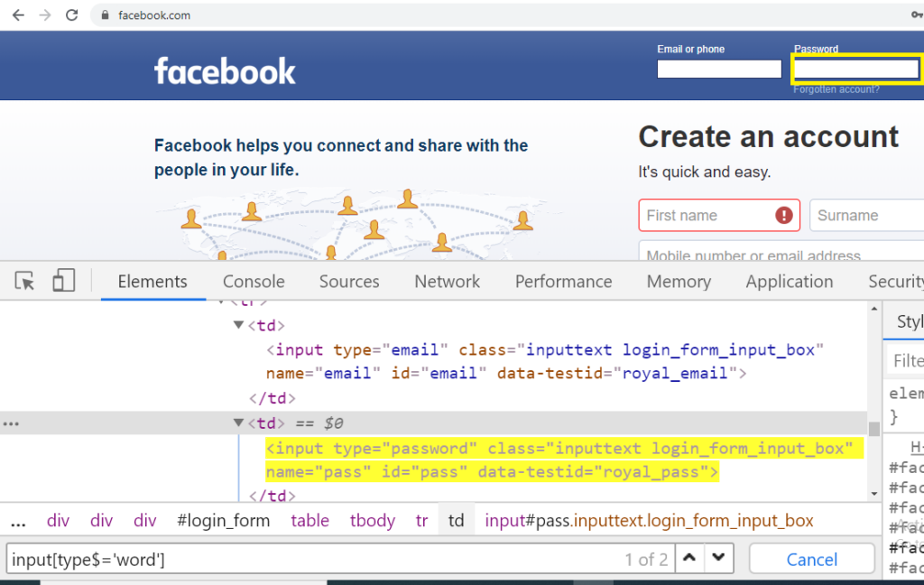This screenshot has height=585, width=924.
Task: Open the Styles pane tab
Action: pos(910,321)
